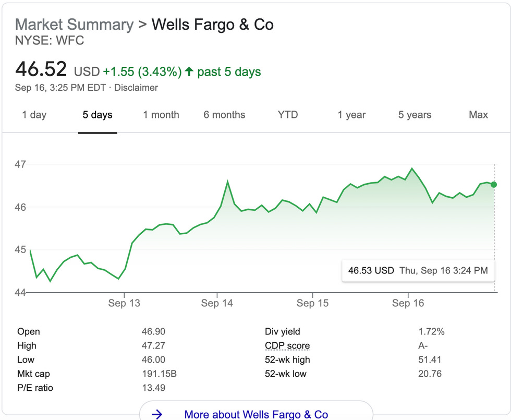View the 1 year chart

pos(351,115)
